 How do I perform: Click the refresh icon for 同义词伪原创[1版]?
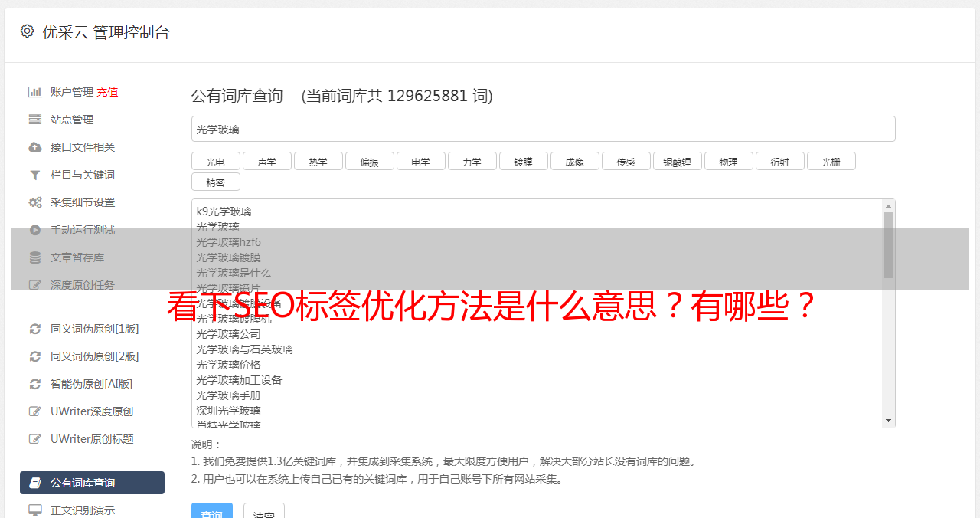(34, 329)
